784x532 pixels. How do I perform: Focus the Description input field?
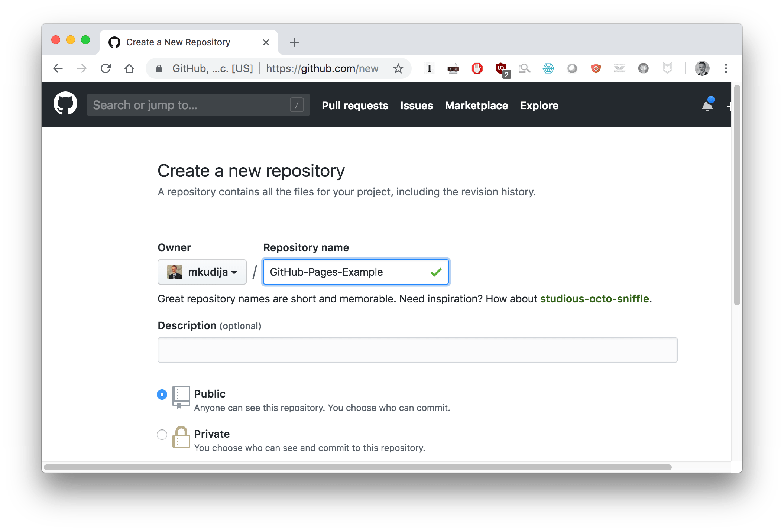coord(417,350)
